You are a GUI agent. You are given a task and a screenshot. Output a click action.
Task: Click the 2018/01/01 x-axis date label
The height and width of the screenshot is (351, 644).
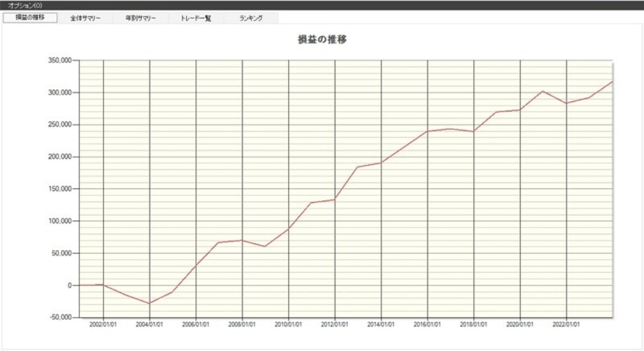[474, 325]
